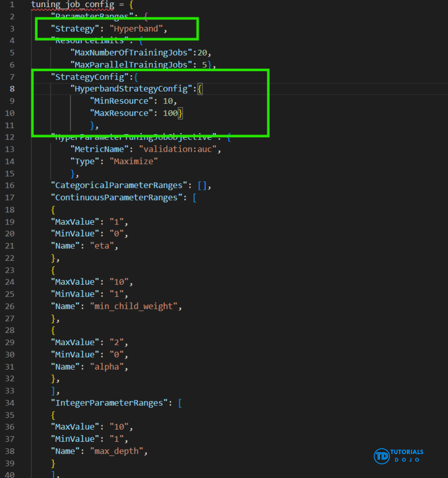Click the "max_depth" name string
This screenshot has width=448, height=478.
(118, 451)
